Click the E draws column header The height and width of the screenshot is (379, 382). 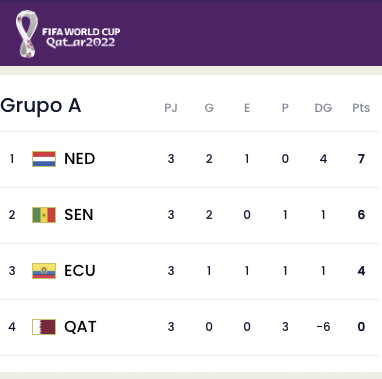[247, 108]
